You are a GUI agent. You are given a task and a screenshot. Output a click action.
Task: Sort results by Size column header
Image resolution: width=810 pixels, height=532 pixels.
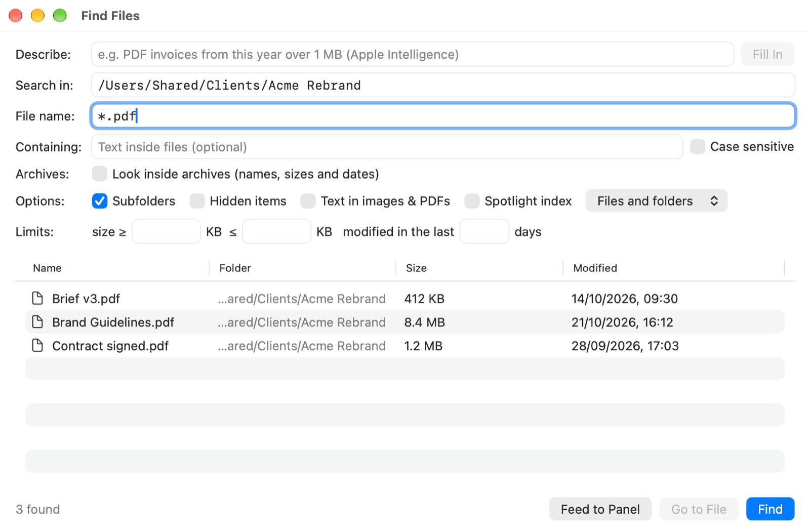click(416, 268)
